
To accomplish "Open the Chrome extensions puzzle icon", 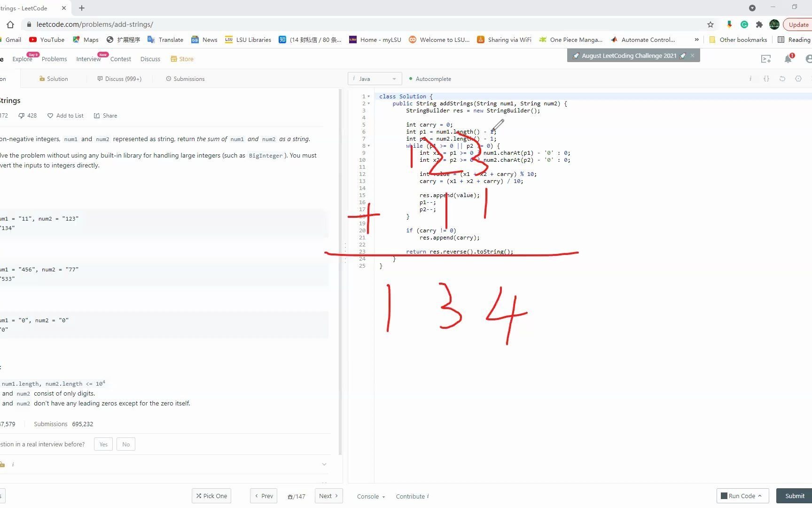I will (x=759, y=24).
